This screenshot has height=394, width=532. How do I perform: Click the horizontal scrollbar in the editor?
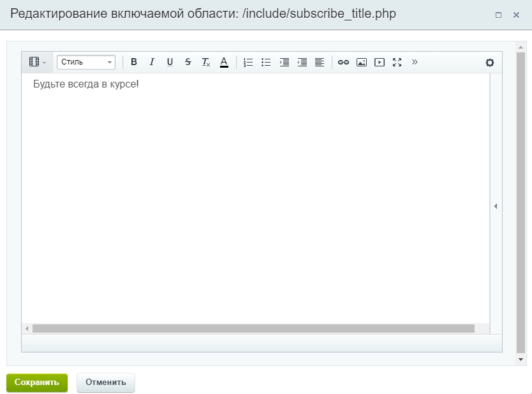253,328
